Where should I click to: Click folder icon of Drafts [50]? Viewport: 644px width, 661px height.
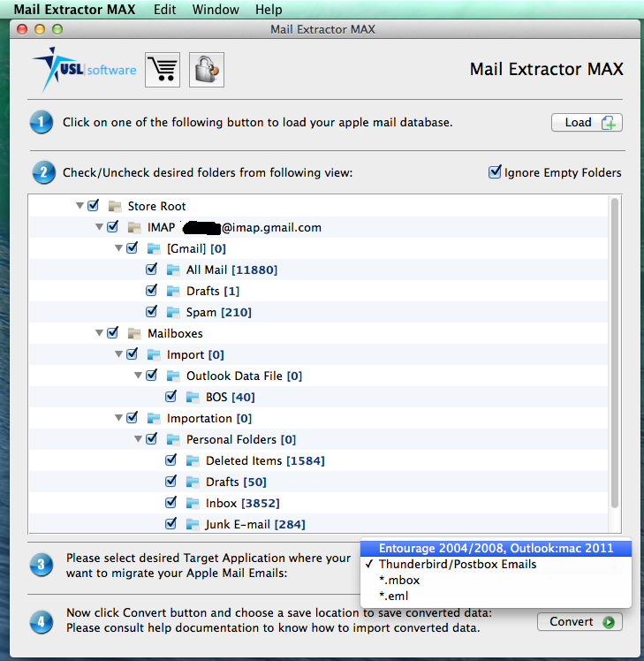coord(193,482)
